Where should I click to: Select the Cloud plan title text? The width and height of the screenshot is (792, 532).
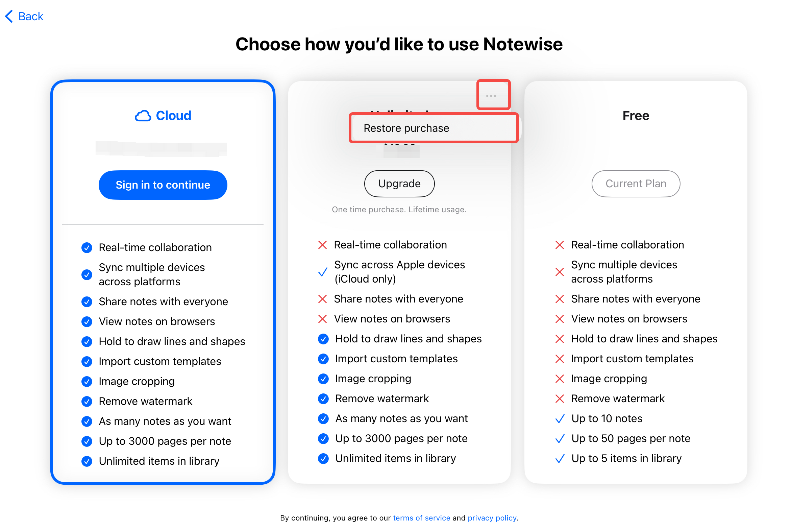[173, 116]
